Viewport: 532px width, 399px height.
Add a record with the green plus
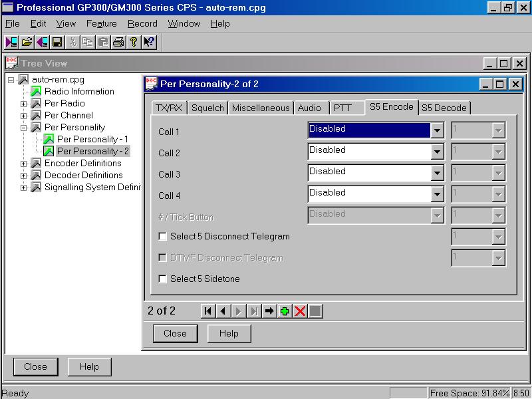point(285,311)
